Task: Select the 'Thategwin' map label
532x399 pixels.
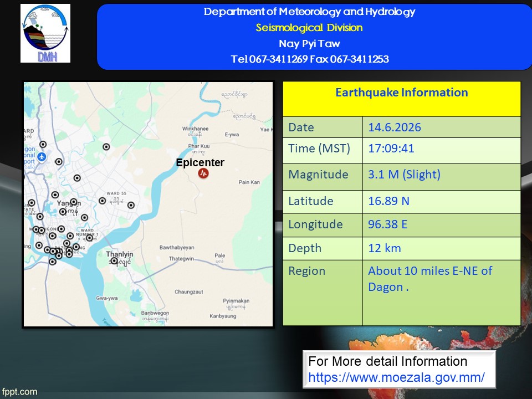Action: [x=181, y=259]
